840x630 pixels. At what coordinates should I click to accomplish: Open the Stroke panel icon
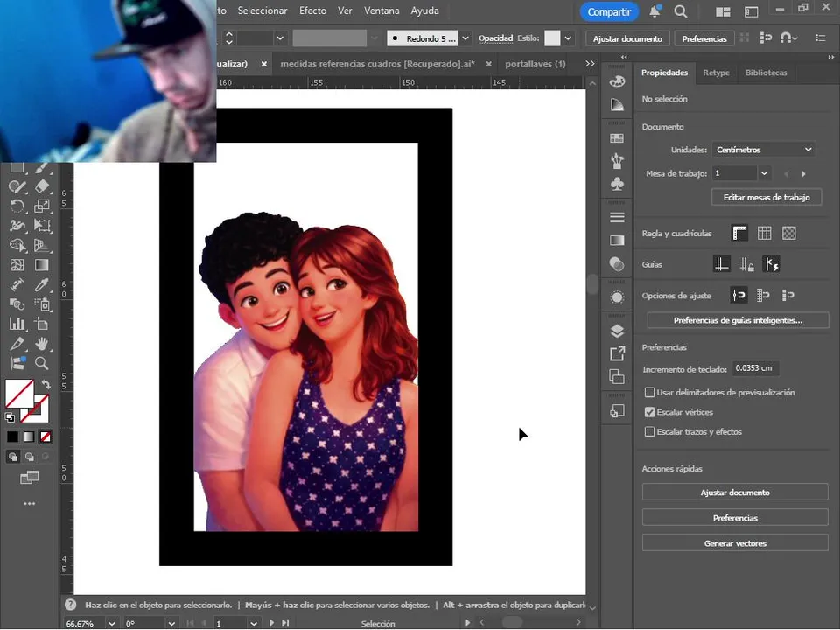[x=617, y=218]
